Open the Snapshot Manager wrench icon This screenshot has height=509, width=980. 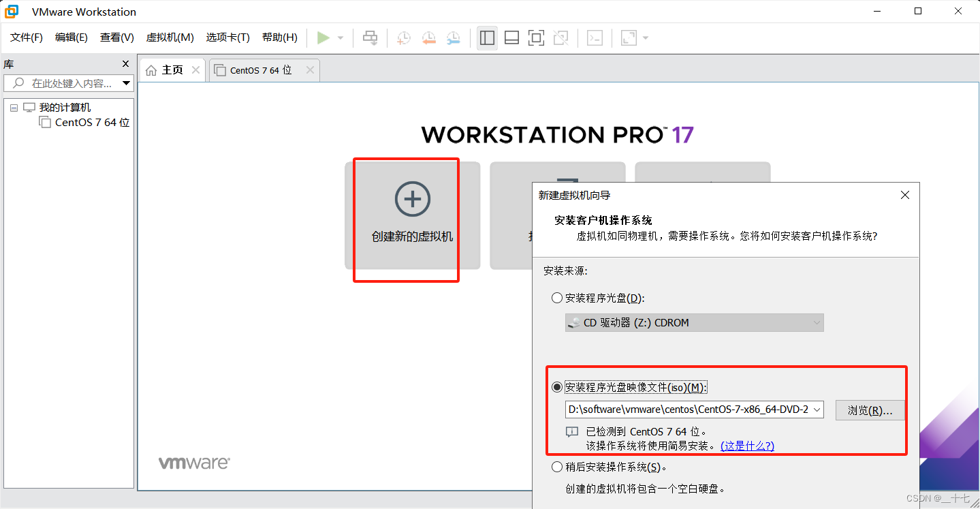coord(453,38)
